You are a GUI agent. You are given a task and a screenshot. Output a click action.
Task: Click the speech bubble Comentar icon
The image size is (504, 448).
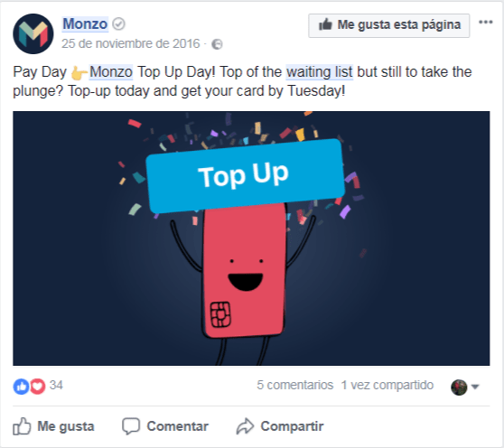pos(131,426)
